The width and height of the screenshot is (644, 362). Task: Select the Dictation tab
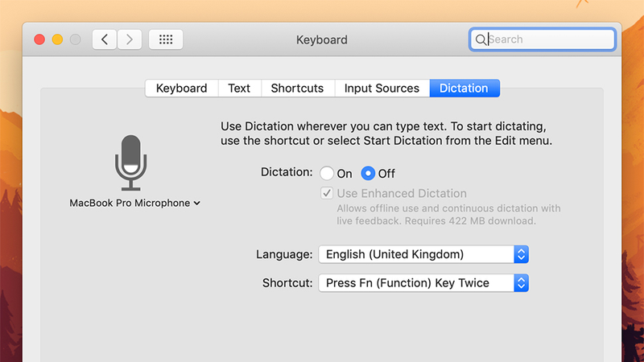click(x=464, y=88)
